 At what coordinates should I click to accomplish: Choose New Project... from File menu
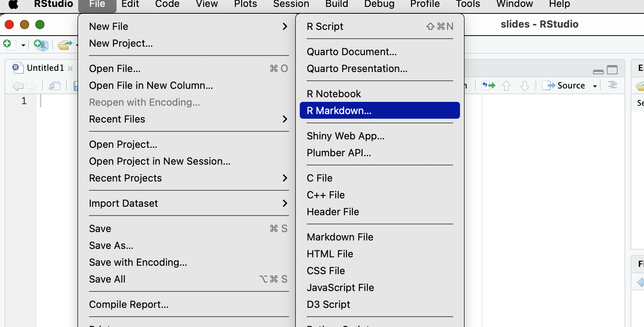point(189,43)
